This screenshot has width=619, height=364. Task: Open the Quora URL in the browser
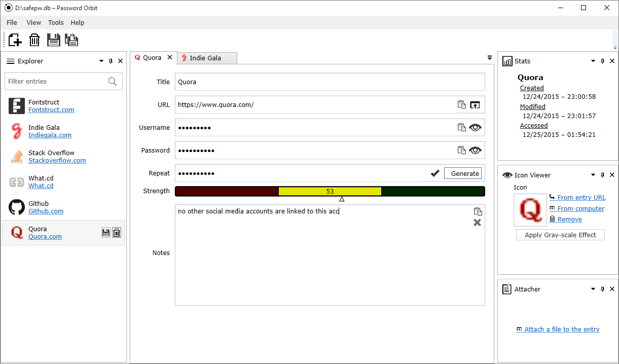(475, 105)
